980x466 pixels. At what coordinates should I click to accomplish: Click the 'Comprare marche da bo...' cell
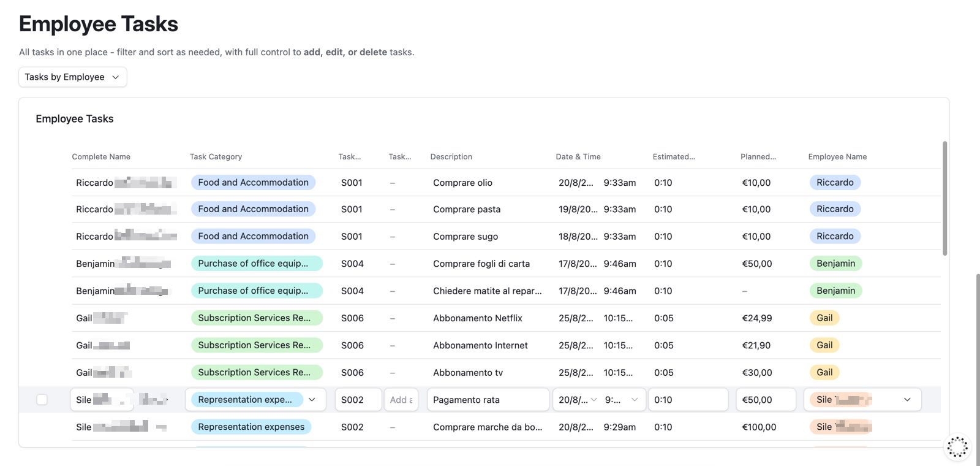tap(488, 427)
